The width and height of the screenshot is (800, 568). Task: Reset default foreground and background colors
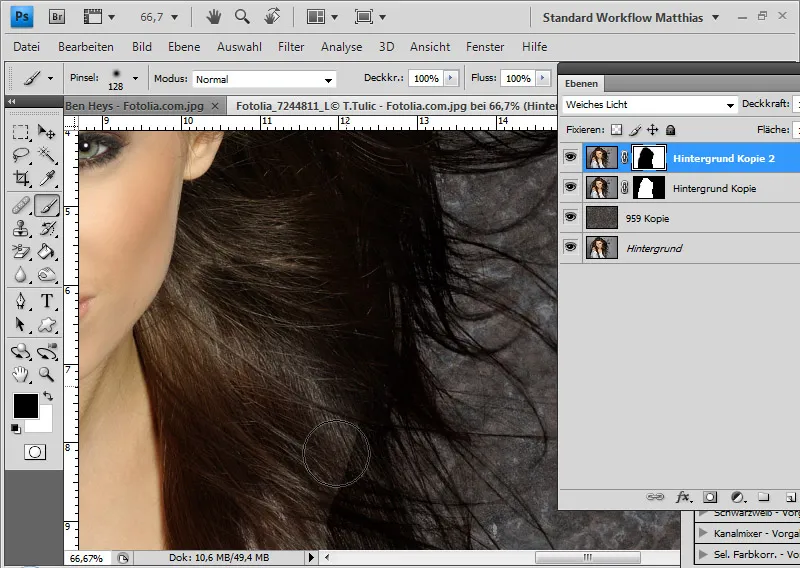(16, 429)
